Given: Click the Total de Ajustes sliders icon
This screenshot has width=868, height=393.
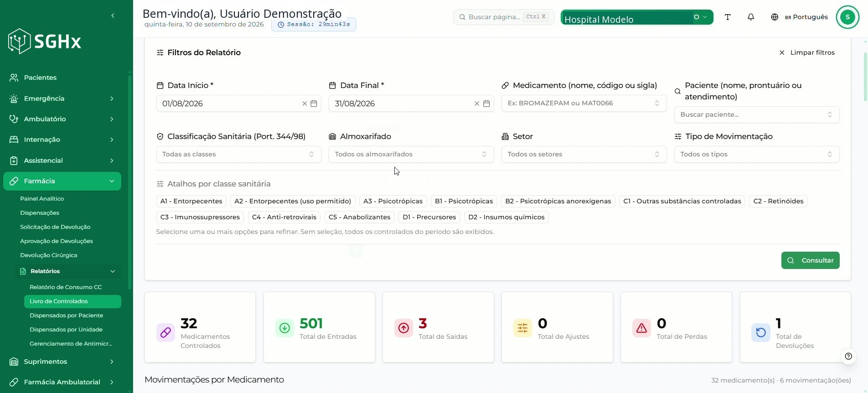Looking at the screenshot, I should 522,328.
